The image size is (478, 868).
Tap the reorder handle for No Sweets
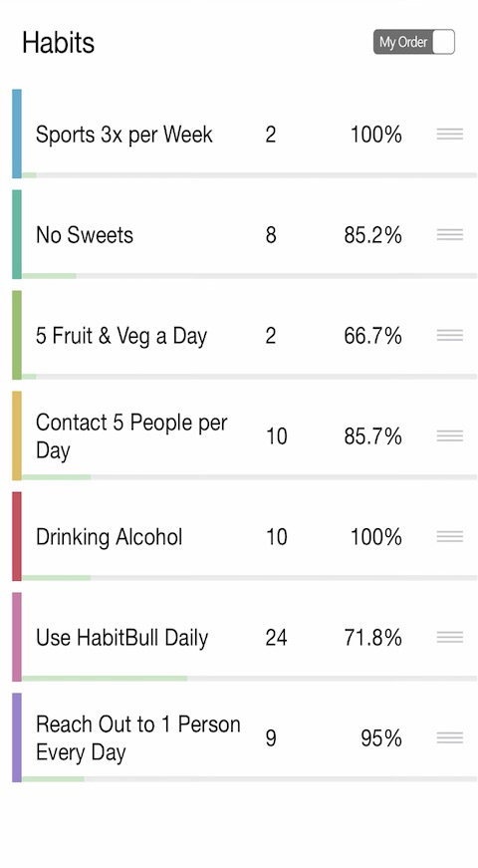[x=449, y=235]
